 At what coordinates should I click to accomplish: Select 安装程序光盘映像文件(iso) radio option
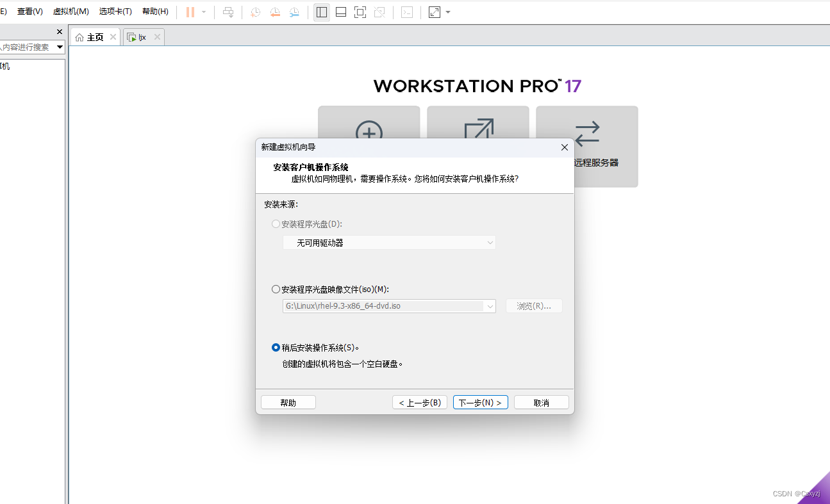pyautogui.click(x=276, y=289)
